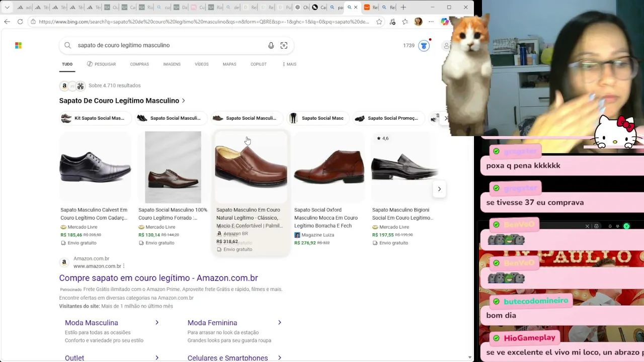
Task: Expand Moda Masculina chevron arrow
Action: 157,323
